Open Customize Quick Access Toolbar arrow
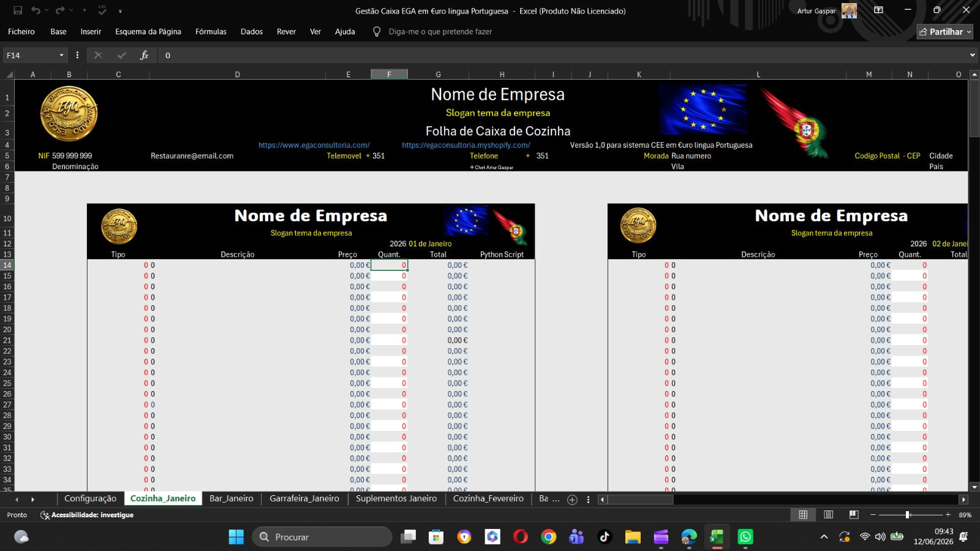 [x=120, y=11]
